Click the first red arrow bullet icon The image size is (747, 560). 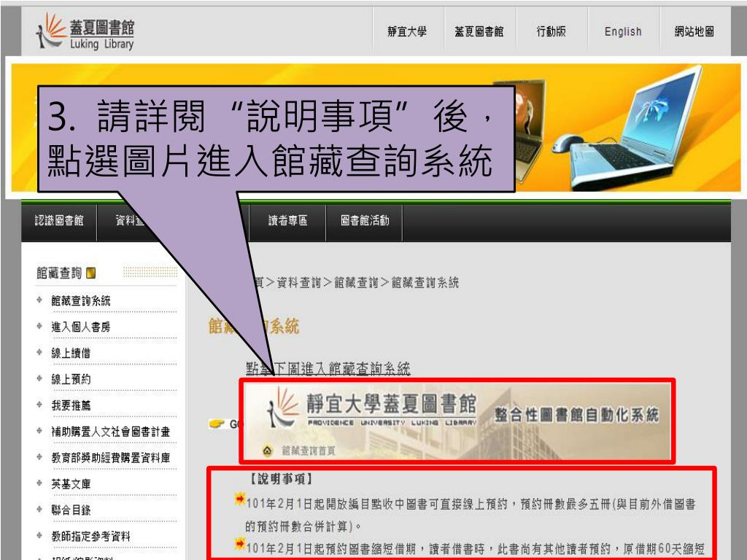click(x=240, y=499)
